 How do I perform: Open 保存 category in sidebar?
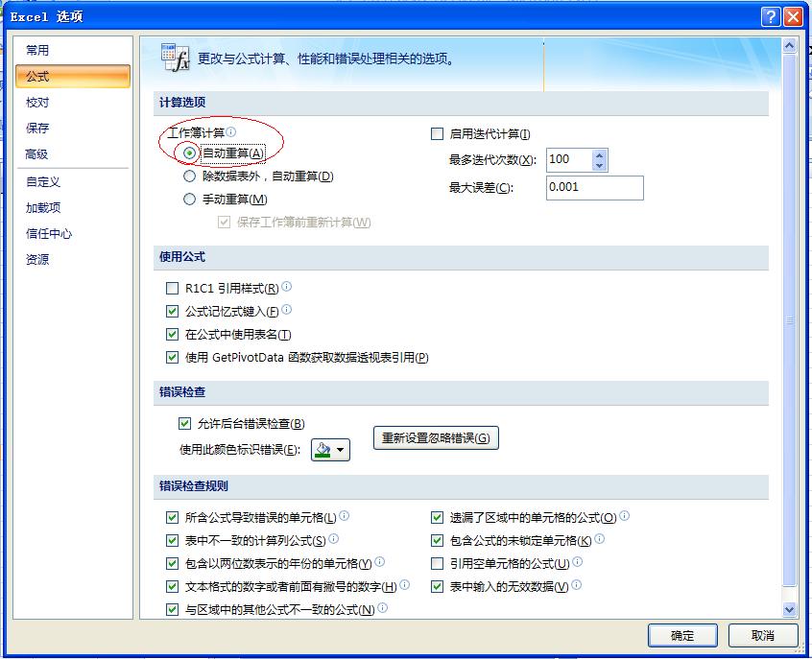click(x=73, y=128)
